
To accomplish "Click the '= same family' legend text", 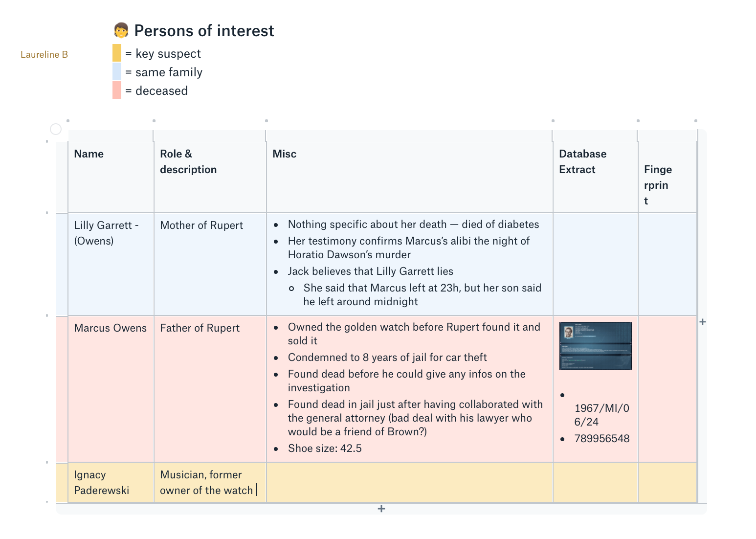I will point(164,72).
